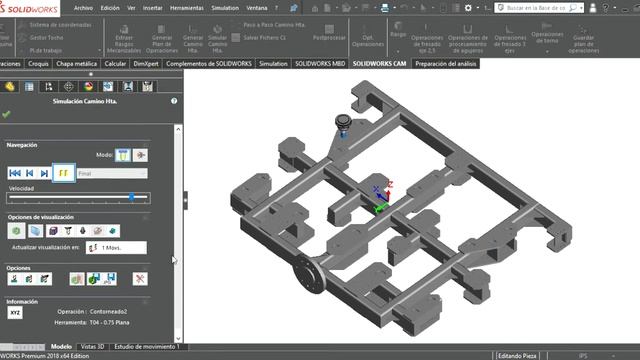Step back one move
This screenshot has width=640, height=360.
pyautogui.click(x=30, y=173)
